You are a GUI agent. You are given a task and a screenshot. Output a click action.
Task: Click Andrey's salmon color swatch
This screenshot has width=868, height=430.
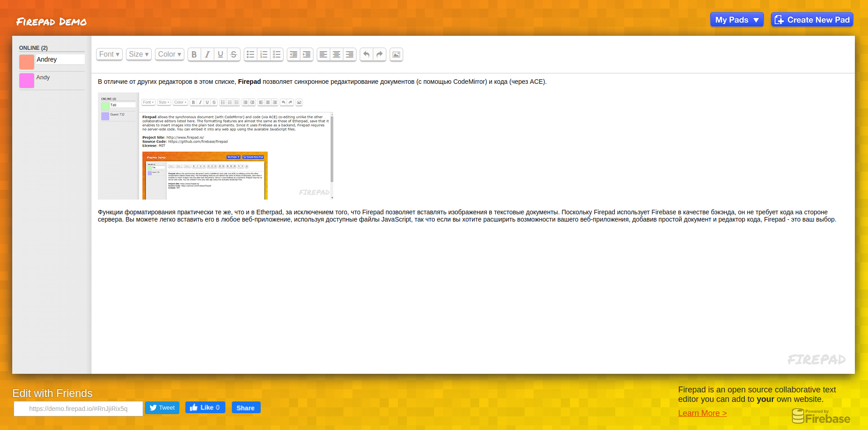27,62
